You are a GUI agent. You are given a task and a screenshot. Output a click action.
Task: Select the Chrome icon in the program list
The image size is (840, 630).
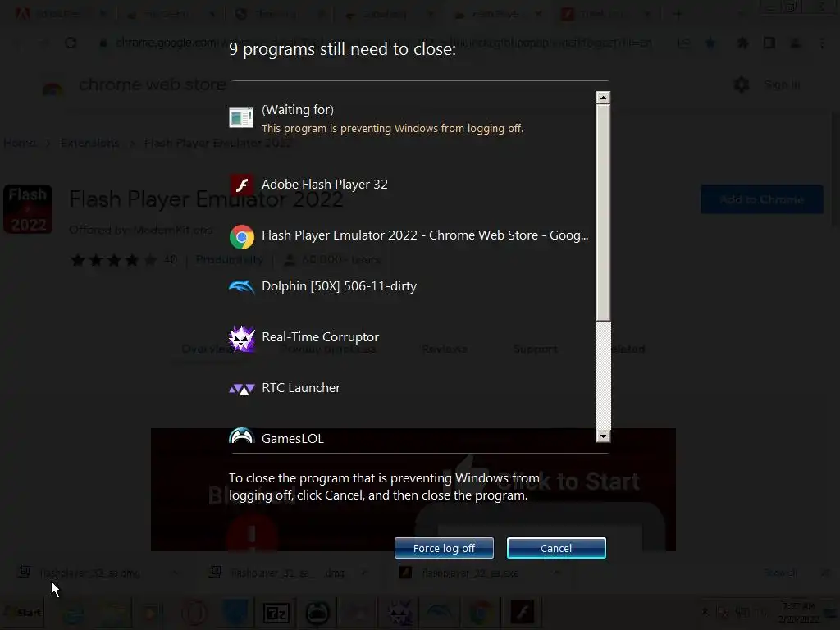pos(242,236)
